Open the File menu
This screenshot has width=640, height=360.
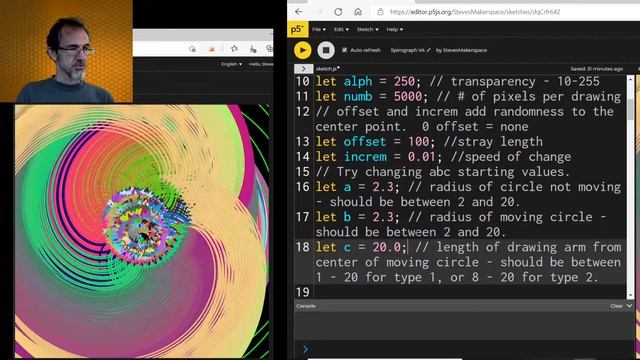(x=319, y=29)
